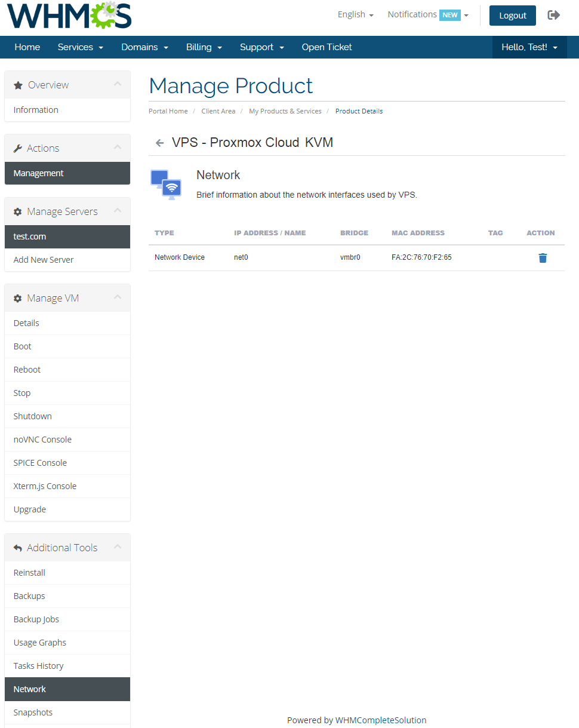Collapse the Manage Servers panel chevron
Viewport: 579px width, 728px height.
point(118,211)
